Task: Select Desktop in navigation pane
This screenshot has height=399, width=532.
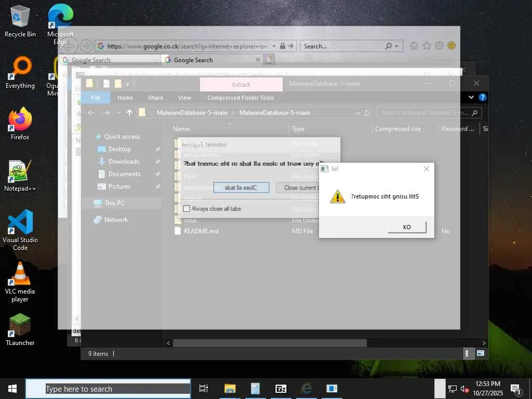Action: pyautogui.click(x=119, y=149)
